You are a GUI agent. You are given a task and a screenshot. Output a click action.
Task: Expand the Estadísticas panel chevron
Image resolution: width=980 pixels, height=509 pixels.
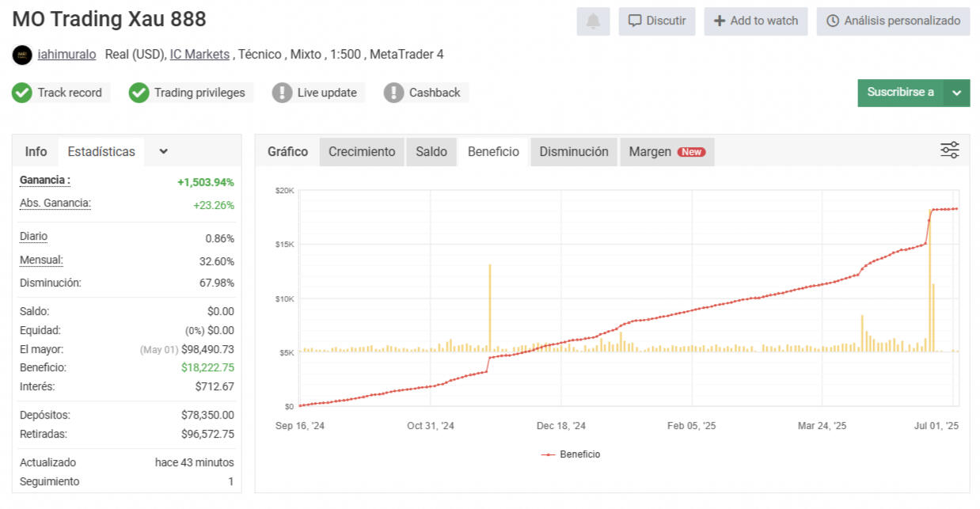[163, 151]
